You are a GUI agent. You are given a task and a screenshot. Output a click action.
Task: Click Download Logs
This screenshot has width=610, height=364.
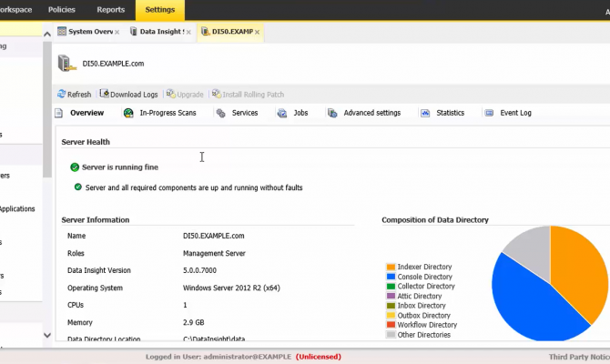[x=134, y=95]
